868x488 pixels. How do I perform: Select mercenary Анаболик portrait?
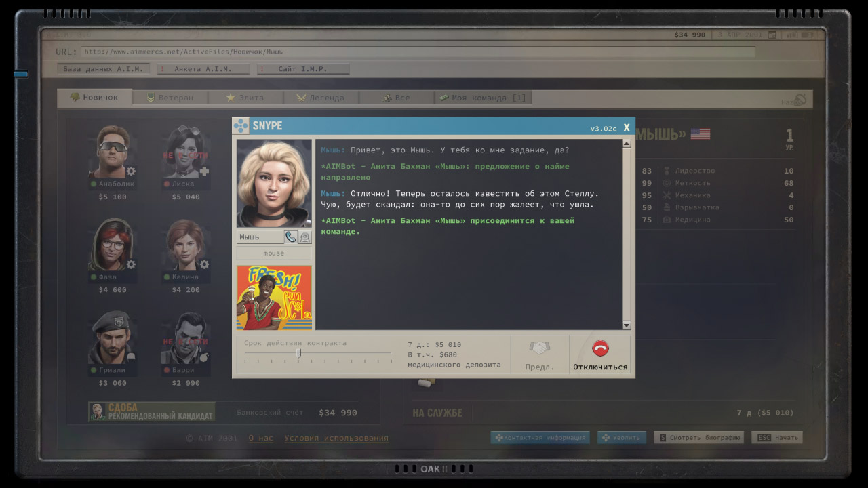112,151
